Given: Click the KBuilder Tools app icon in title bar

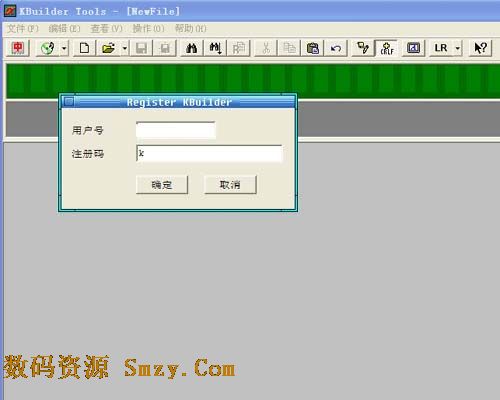Looking at the screenshot, I should pyautogui.click(x=10, y=11).
